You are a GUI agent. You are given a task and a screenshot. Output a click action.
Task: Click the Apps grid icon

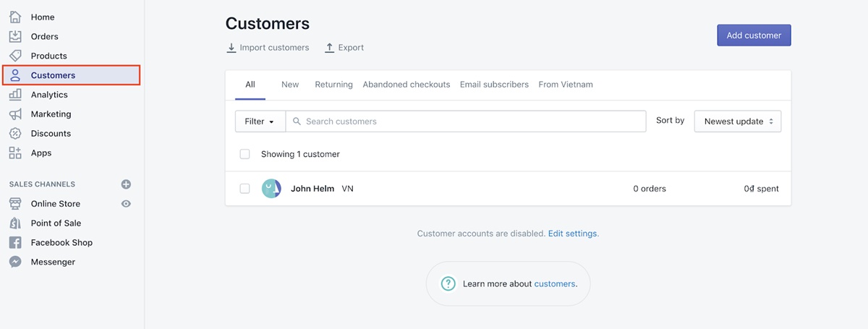tap(15, 153)
